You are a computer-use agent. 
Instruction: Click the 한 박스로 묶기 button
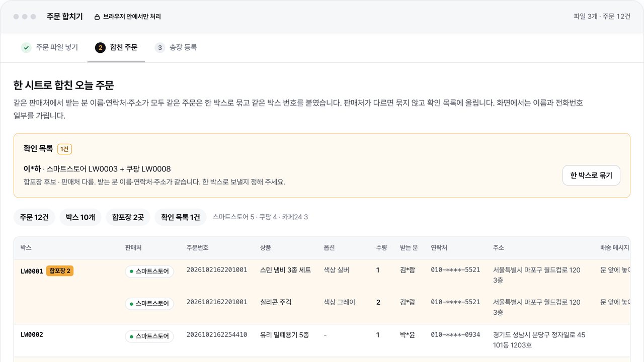point(591,175)
